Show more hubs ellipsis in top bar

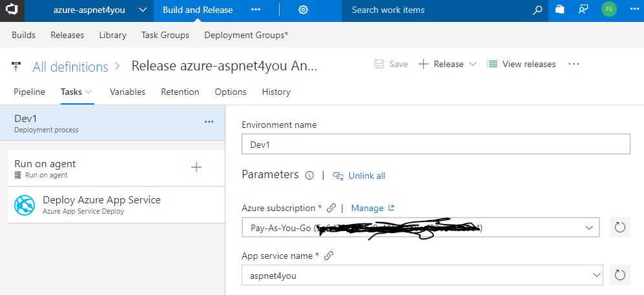(x=255, y=10)
